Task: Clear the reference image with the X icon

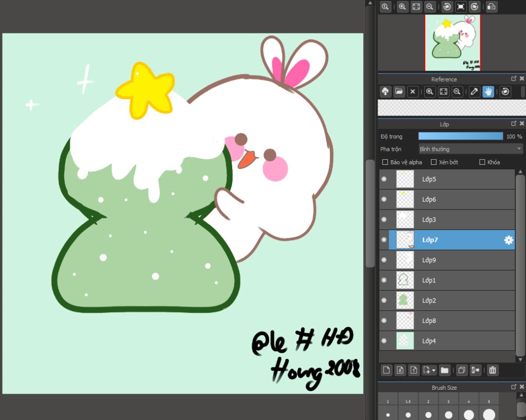Action: point(412,91)
